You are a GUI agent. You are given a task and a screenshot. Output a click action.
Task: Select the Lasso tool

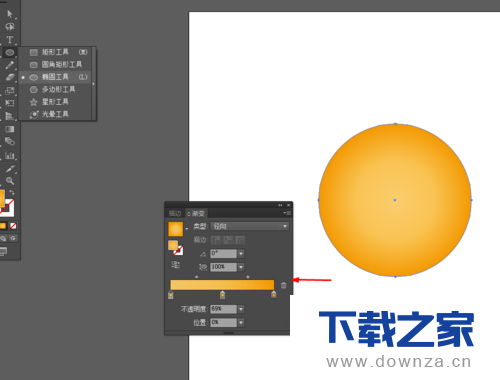click(x=10, y=27)
